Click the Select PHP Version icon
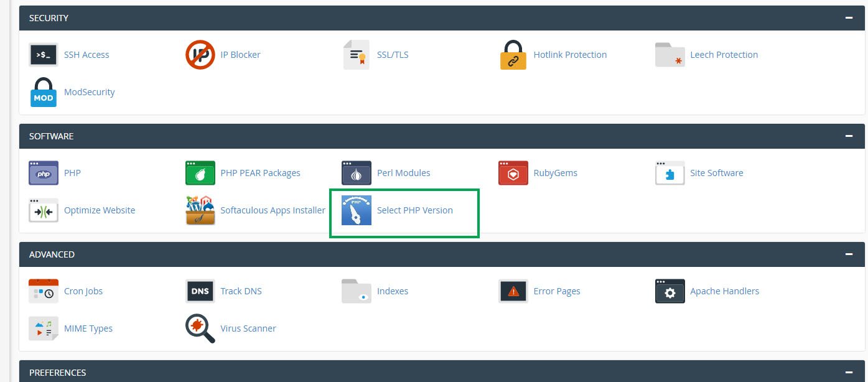 click(x=357, y=210)
